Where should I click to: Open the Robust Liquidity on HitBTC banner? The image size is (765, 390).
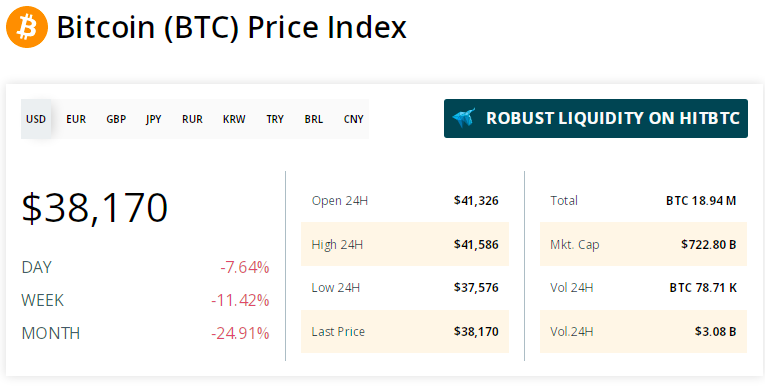click(x=596, y=119)
